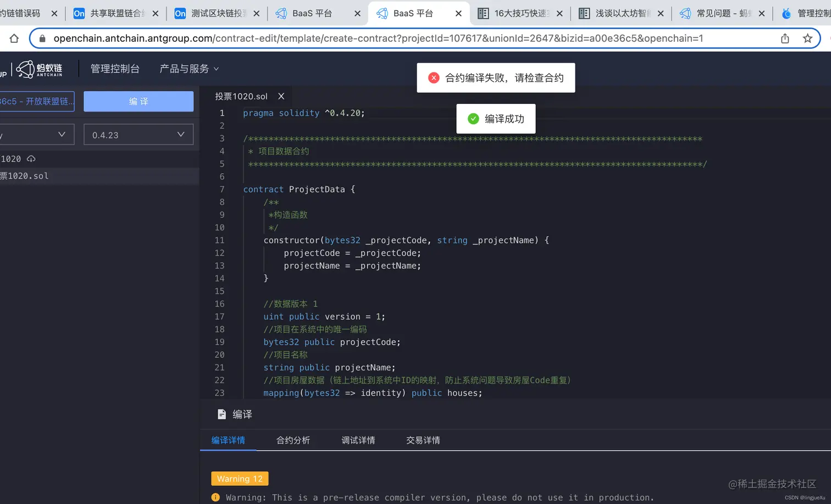This screenshot has width=831, height=504.
Task: Close the 投票1020.sol editor tab
Action: point(281,96)
